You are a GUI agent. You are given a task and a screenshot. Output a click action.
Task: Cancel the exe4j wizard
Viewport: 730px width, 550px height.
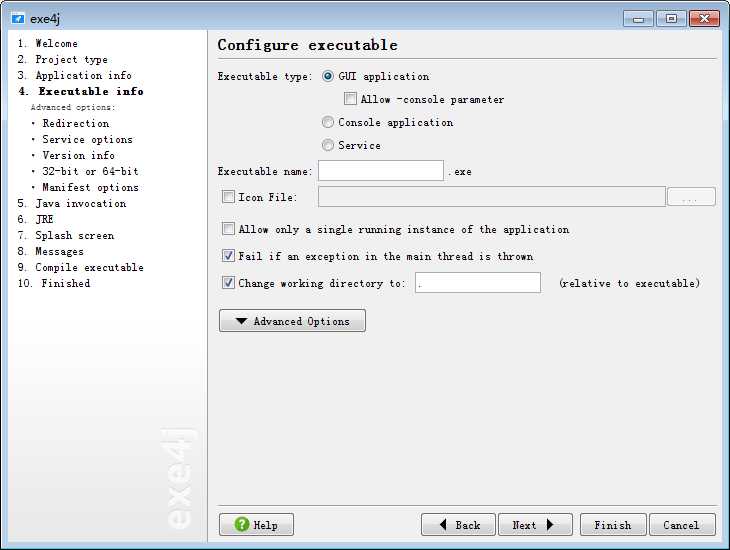click(x=682, y=525)
